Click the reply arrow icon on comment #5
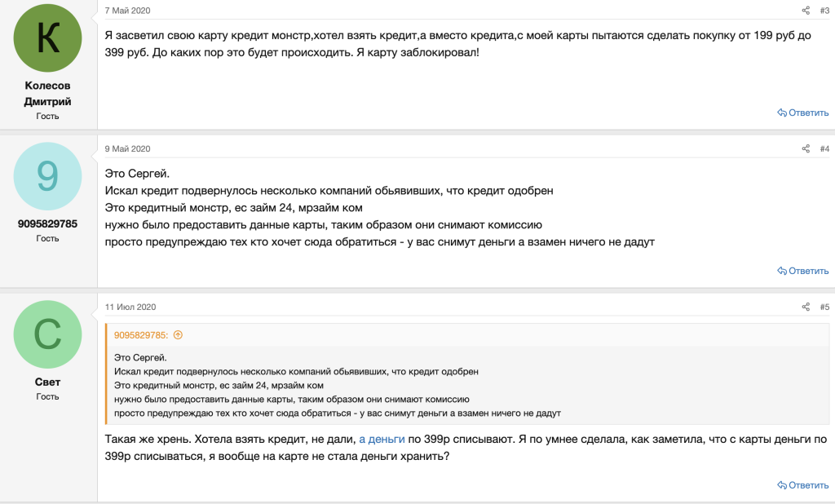Viewport: 835px width, 504px height. [x=783, y=484]
